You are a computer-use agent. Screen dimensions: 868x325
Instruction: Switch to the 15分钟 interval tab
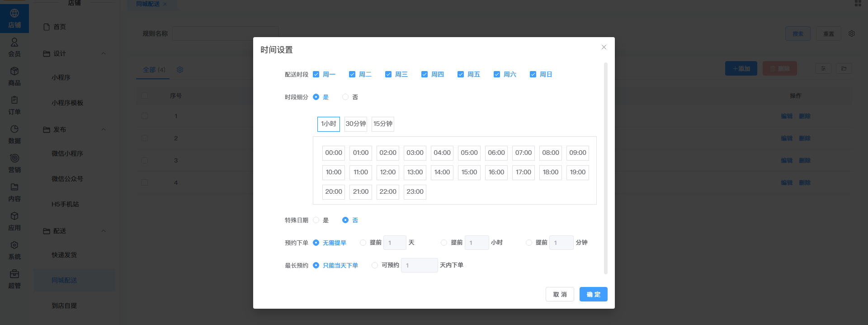pos(383,124)
